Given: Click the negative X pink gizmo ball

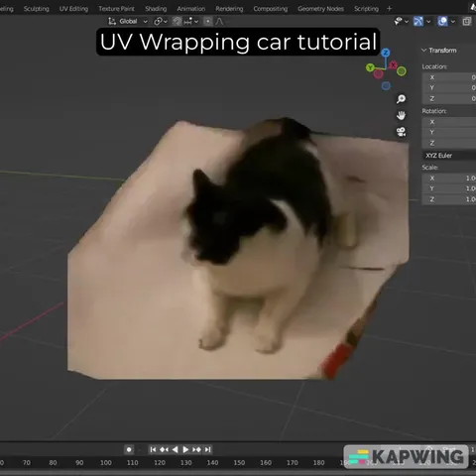Looking at the screenshot, I should 379,74.
